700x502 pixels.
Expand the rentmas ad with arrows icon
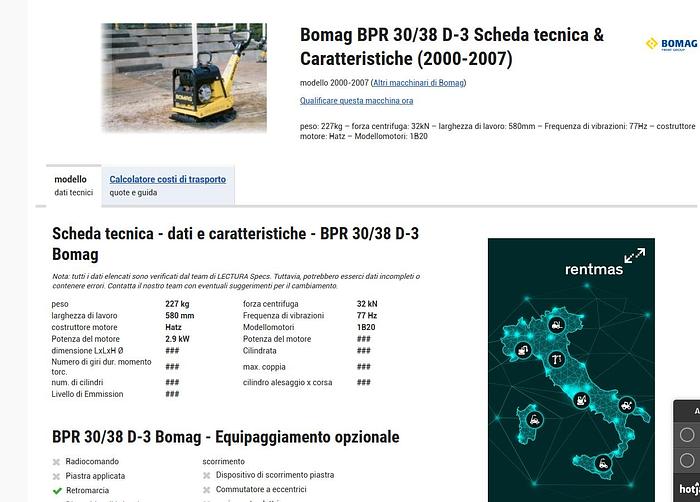point(634,255)
